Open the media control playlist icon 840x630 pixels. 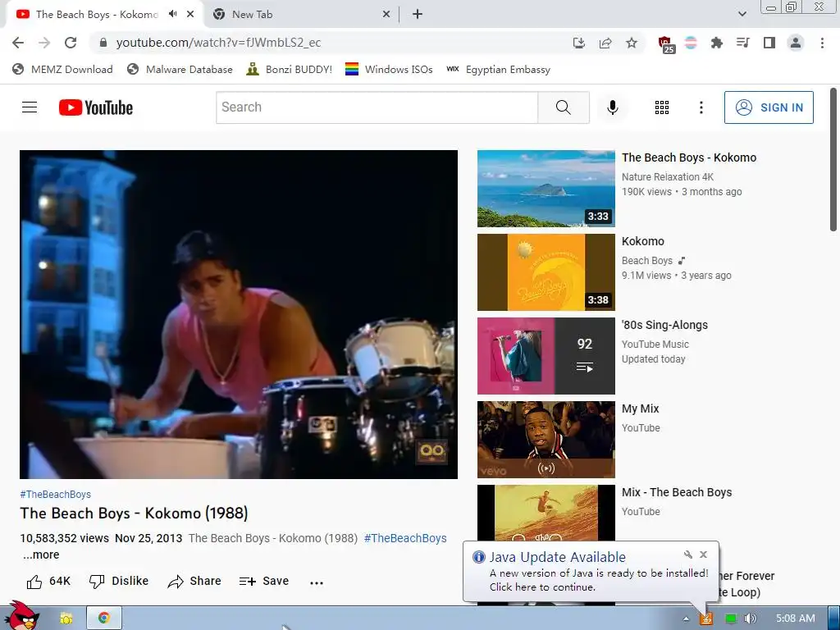coord(742,43)
